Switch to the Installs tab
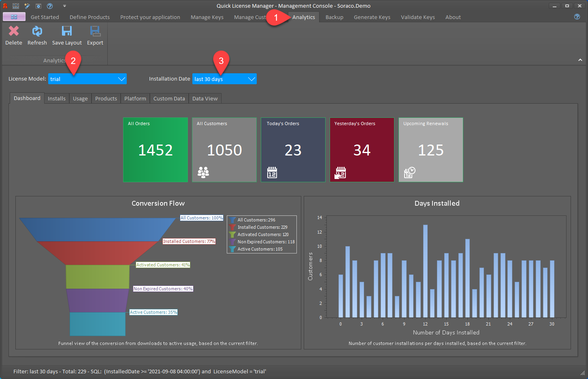This screenshot has width=588, height=379. click(x=57, y=98)
